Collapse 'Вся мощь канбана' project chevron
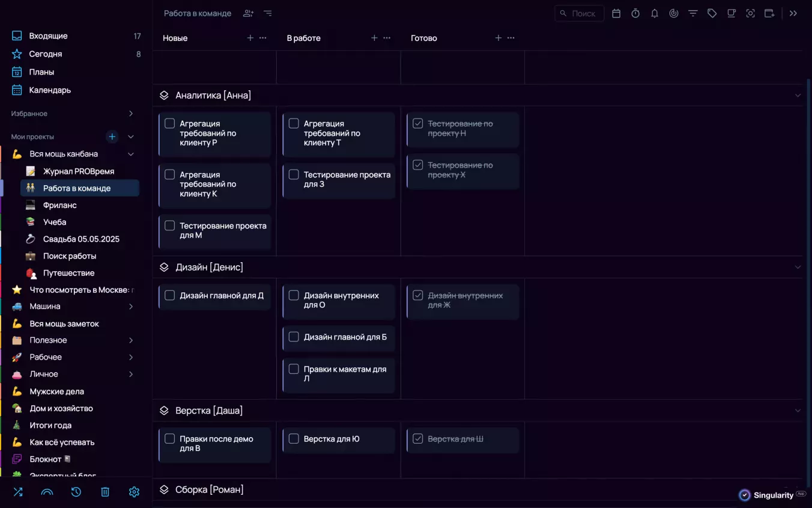This screenshot has height=508, width=812. pyautogui.click(x=131, y=154)
